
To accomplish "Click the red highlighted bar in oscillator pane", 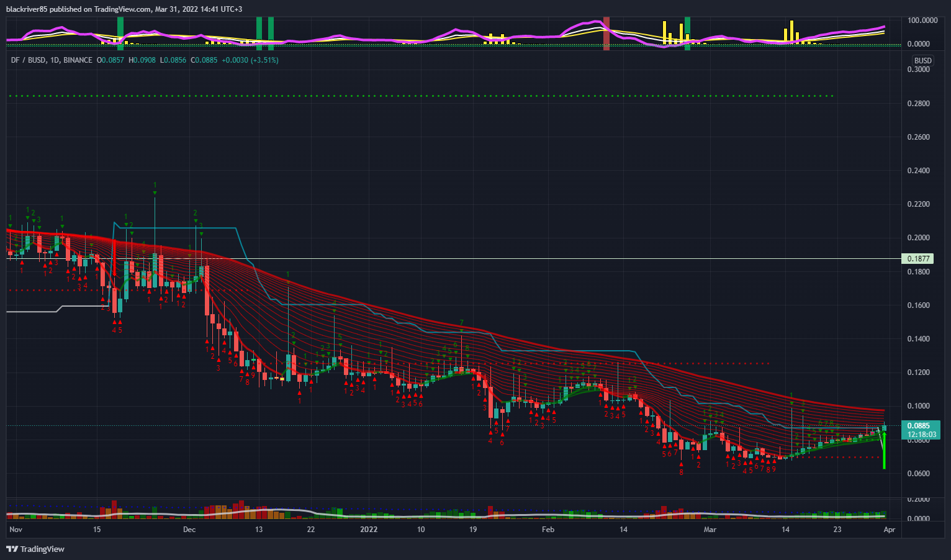I will [606, 34].
